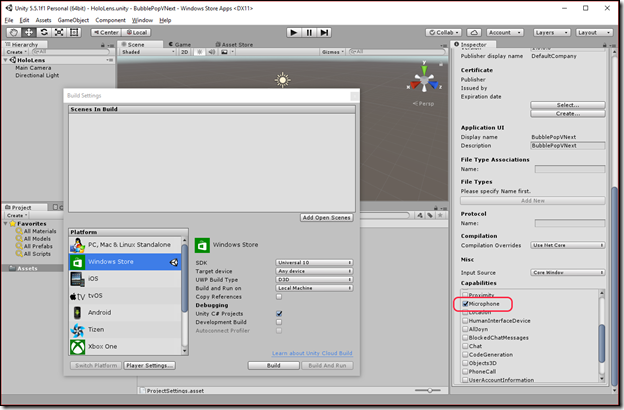
Task: Select Windows Store platform in list
Action: [125, 262]
